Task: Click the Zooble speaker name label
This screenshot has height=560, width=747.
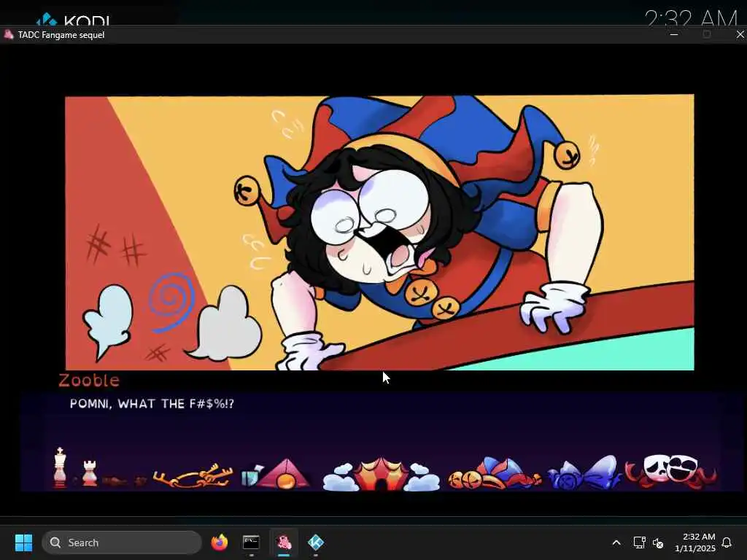Action: 89,380
